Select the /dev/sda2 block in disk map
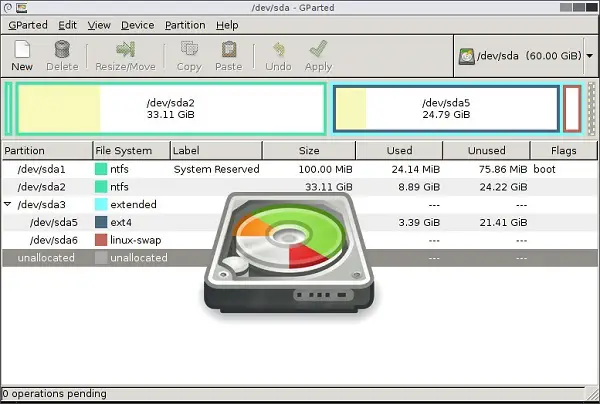The width and height of the screenshot is (600, 404). click(x=171, y=109)
